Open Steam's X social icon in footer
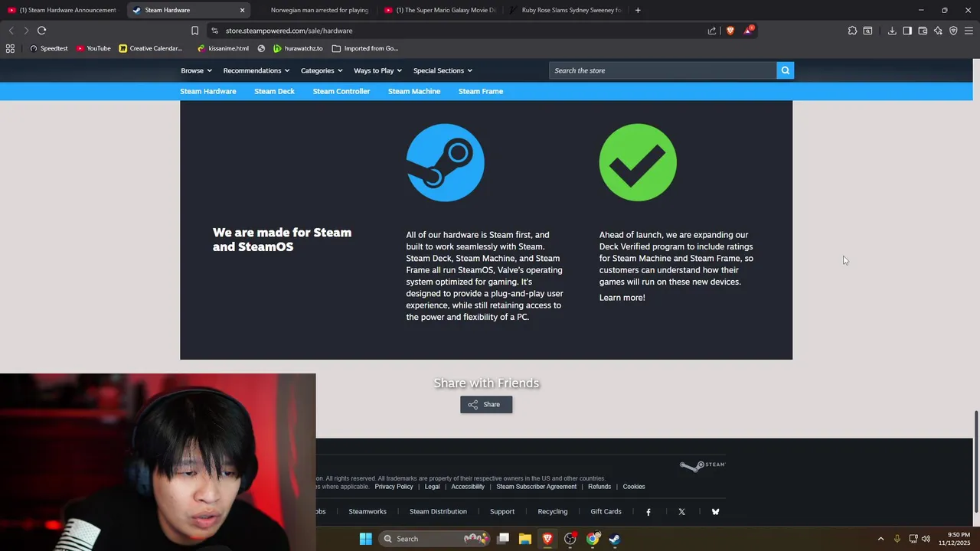Screen dimensions: 980x551 coord(681,512)
